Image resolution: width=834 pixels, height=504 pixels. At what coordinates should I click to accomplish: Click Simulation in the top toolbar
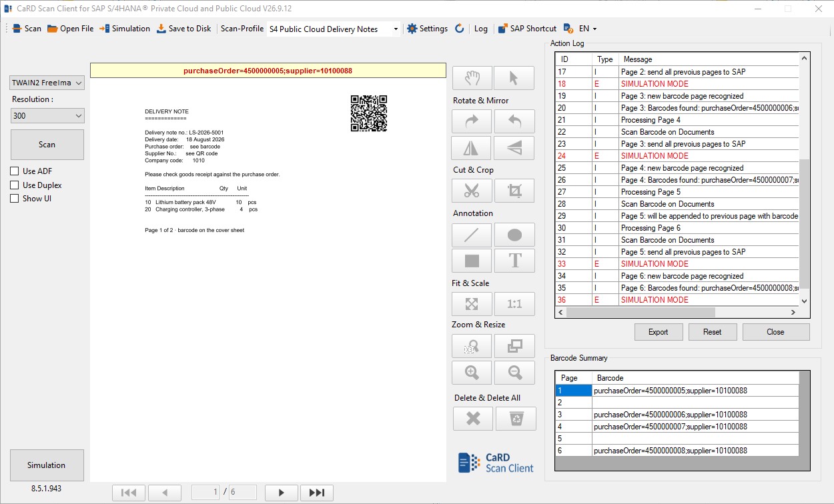tap(125, 29)
